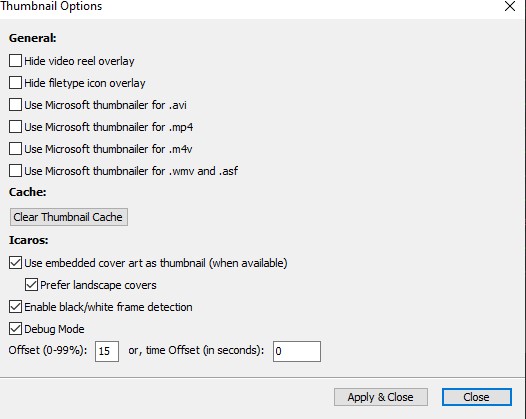The height and width of the screenshot is (419, 526).
Task: Click the Offset percentage input field
Action: [107, 351]
